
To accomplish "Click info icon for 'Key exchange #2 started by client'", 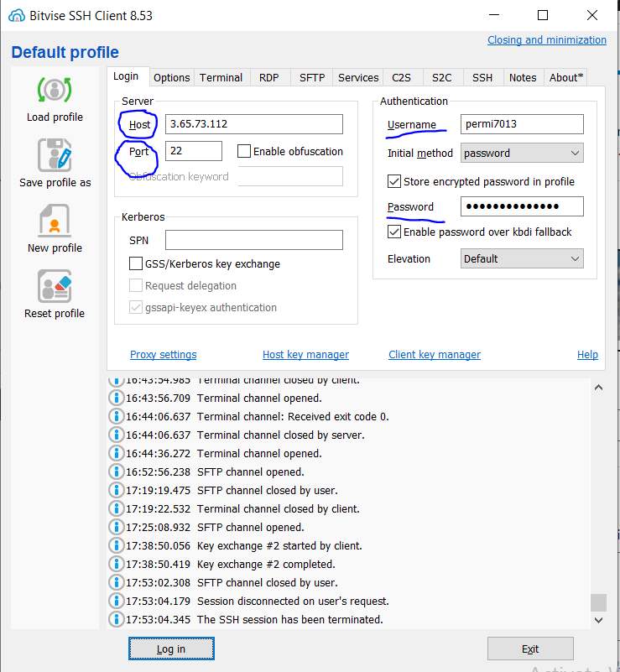I will pyautogui.click(x=116, y=545).
